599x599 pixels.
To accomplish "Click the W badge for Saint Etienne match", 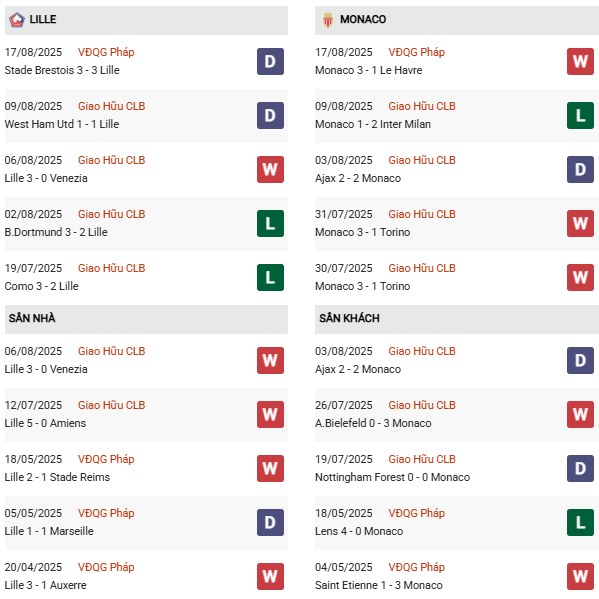I will (580, 576).
